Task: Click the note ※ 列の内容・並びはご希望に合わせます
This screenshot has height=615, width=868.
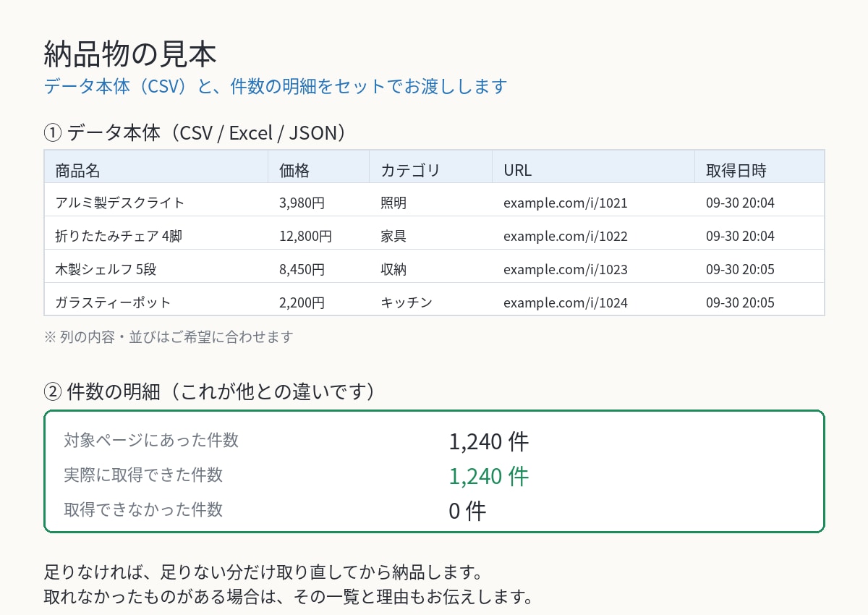Action: pyautogui.click(x=169, y=337)
